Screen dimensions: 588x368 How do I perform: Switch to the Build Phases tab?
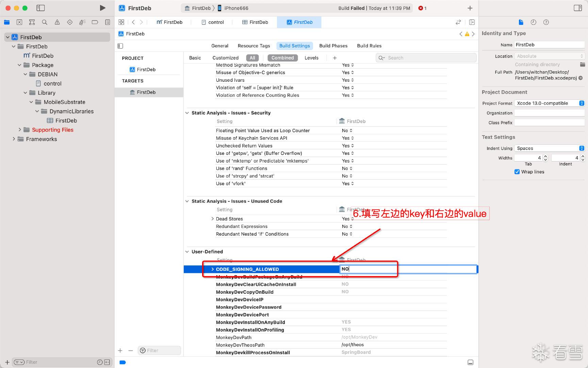(333, 46)
